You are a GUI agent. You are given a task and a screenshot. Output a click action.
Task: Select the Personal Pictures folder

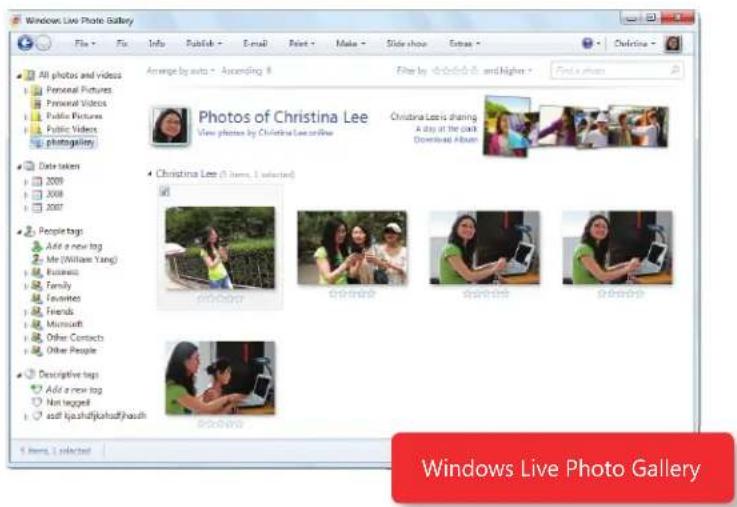coord(79,89)
